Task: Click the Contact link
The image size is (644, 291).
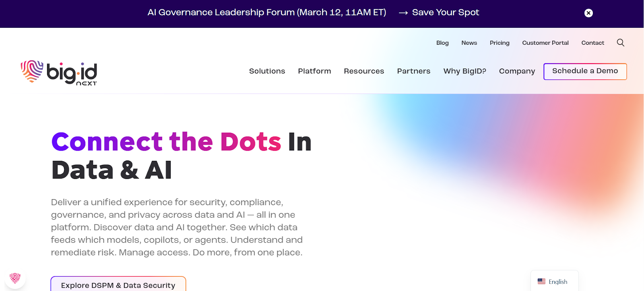Action: coord(592,43)
